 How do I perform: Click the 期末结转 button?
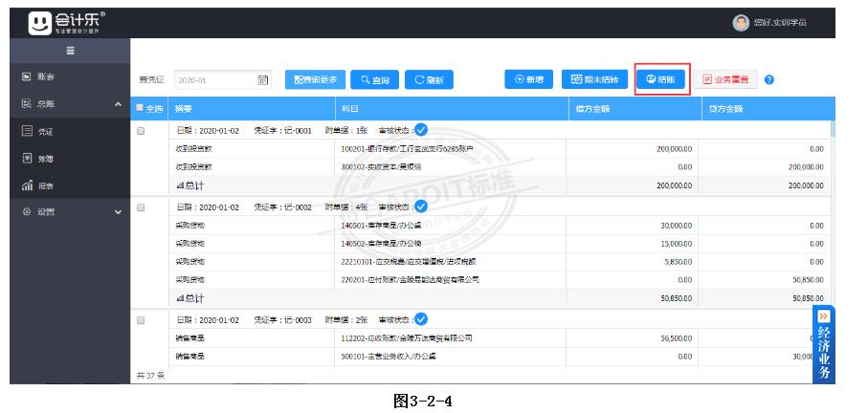(x=594, y=79)
